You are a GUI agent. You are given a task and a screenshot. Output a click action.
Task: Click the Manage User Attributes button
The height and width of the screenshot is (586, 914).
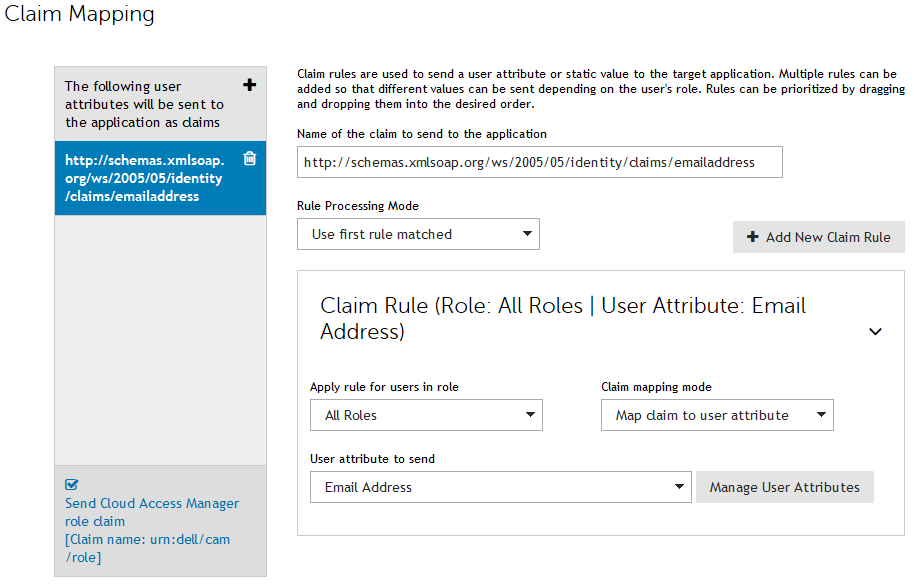pyautogui.click(x=784, y=487)
